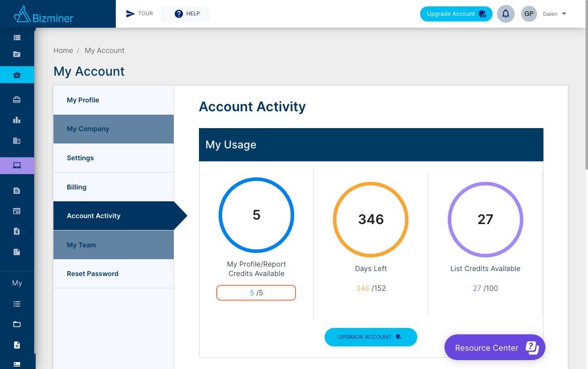Open the outlined folder icon under My
The image size is (588, 369).
(x=17, y=324)
